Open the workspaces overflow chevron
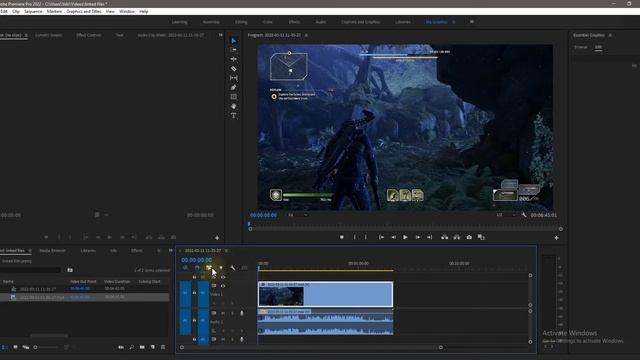The width and height of the screenshot is (640, 360). (472, 22)
